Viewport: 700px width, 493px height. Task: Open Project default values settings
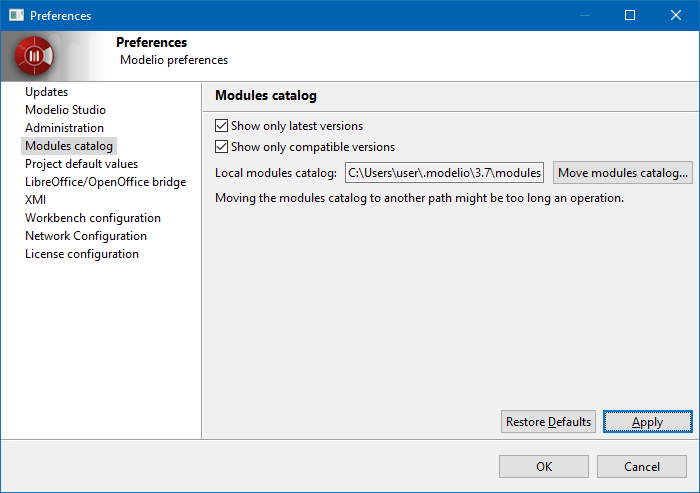(81, 164)
